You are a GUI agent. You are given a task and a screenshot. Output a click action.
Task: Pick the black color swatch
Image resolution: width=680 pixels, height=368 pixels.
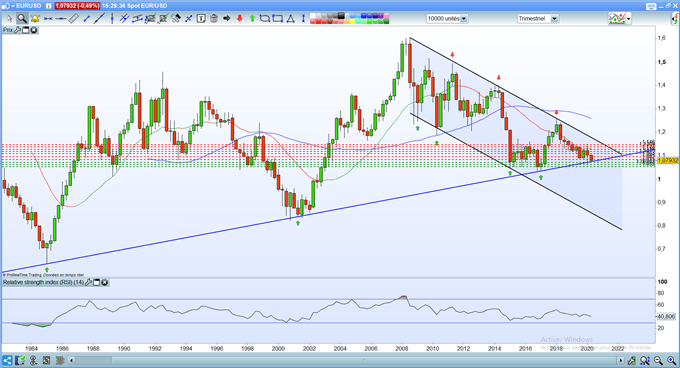pyautogui.click(x=341, y=16)
